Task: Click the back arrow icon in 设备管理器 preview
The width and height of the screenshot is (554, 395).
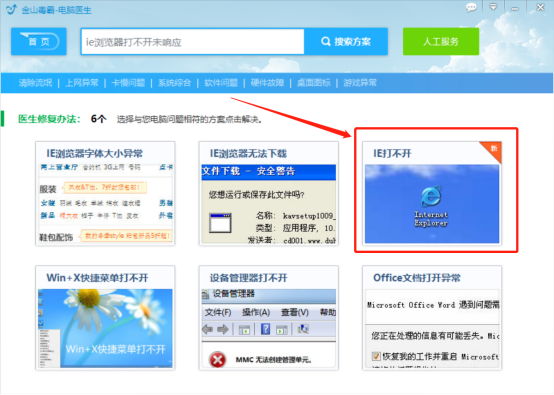Action: [207, 330]
